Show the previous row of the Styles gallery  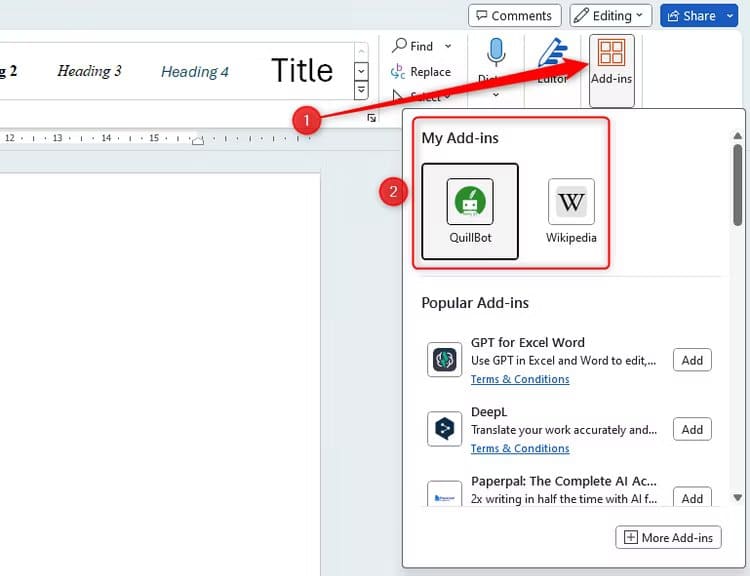click(361, 52)
